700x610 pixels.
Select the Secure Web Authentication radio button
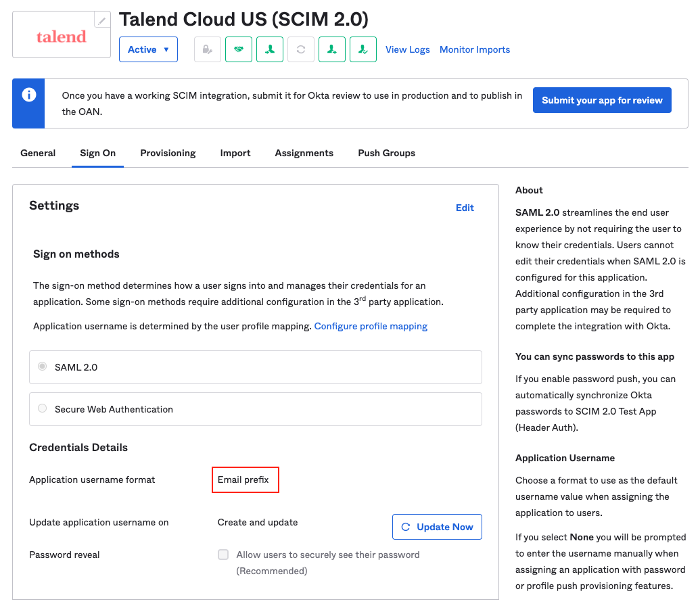(x=43, y=408)
